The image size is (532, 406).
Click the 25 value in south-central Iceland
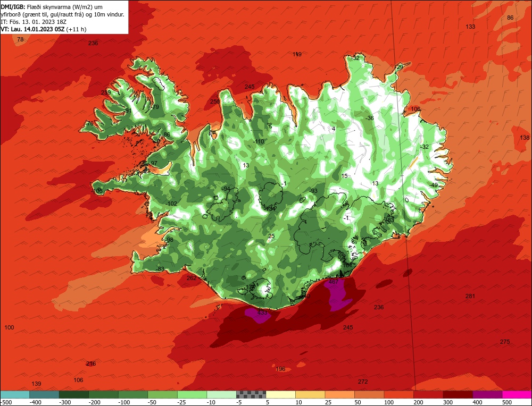(x=271, y=236)
